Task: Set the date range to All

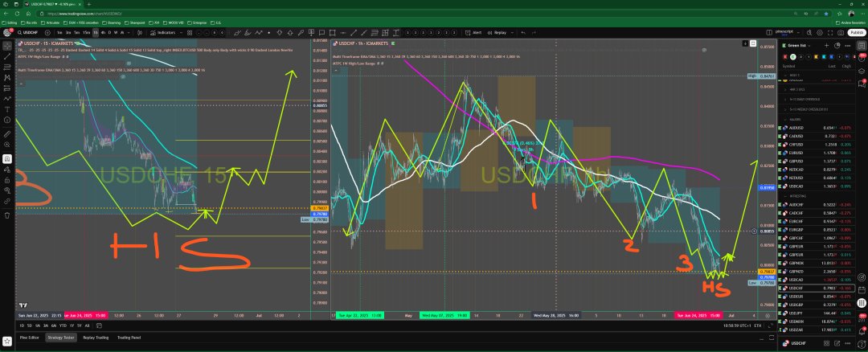Action: tap(87, 325)
